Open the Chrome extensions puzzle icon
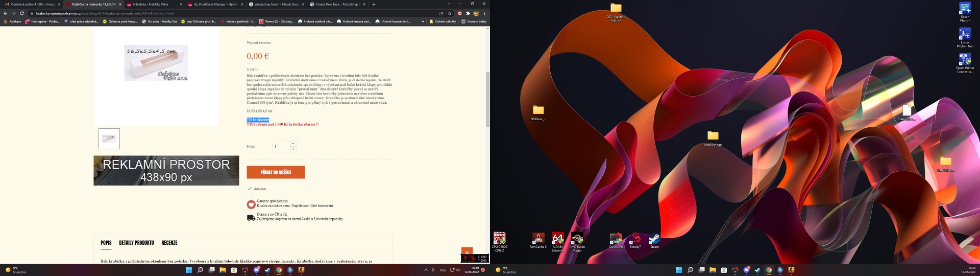The width and height of the screenshot is (980, 276). pyautogui.click(x=468, y=13)
